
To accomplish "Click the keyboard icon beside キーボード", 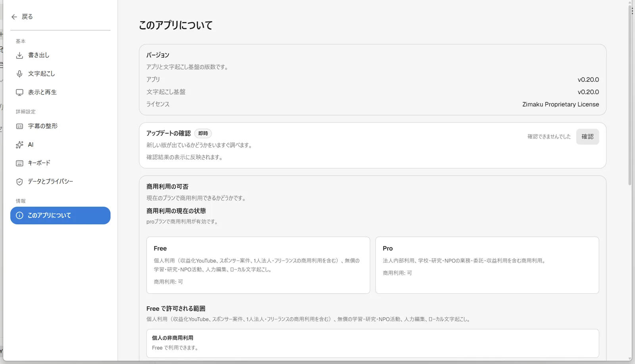I will (x=19, y=163).
